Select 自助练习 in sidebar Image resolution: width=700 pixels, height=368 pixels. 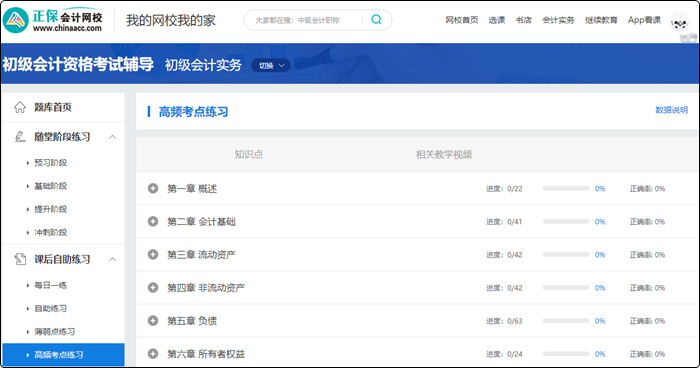click(x=50, y=308)
